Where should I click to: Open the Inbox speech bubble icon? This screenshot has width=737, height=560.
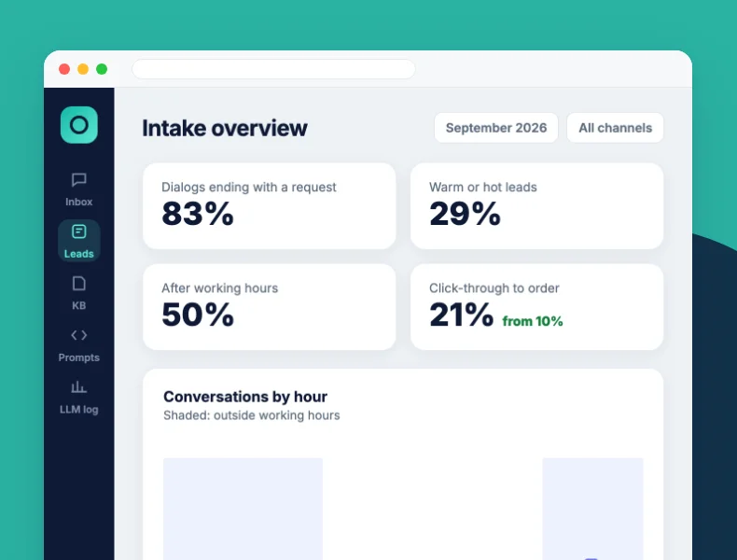click(x=79, y=179)
